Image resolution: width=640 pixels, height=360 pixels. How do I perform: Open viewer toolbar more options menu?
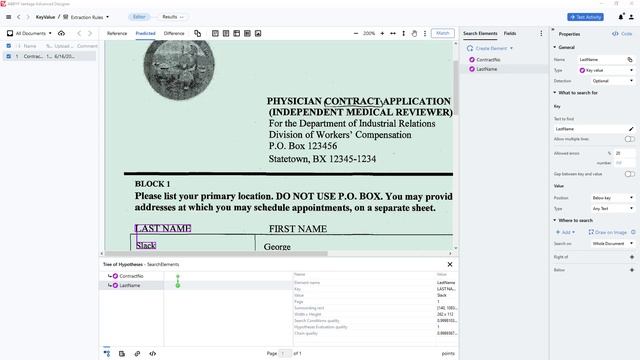[x=424, y=33]
